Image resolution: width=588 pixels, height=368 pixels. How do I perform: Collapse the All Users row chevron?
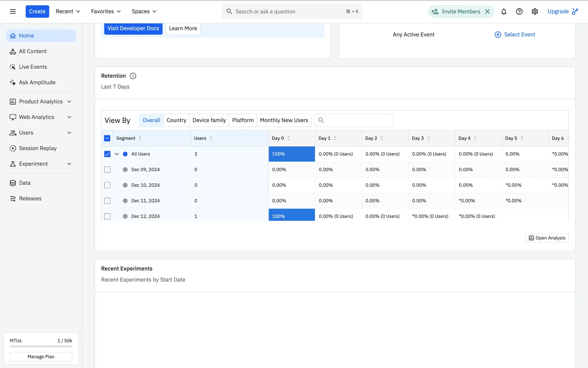[x=117, y=154]
